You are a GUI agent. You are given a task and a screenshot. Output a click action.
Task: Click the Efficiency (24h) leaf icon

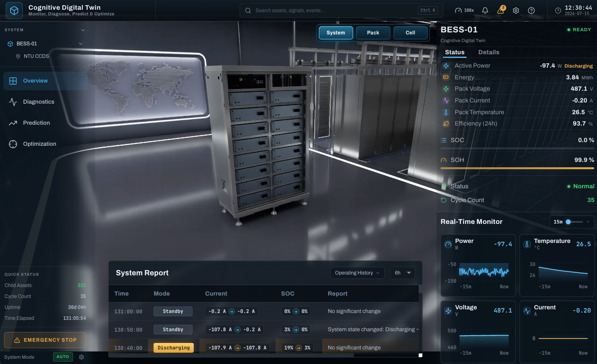pos(446,123)
